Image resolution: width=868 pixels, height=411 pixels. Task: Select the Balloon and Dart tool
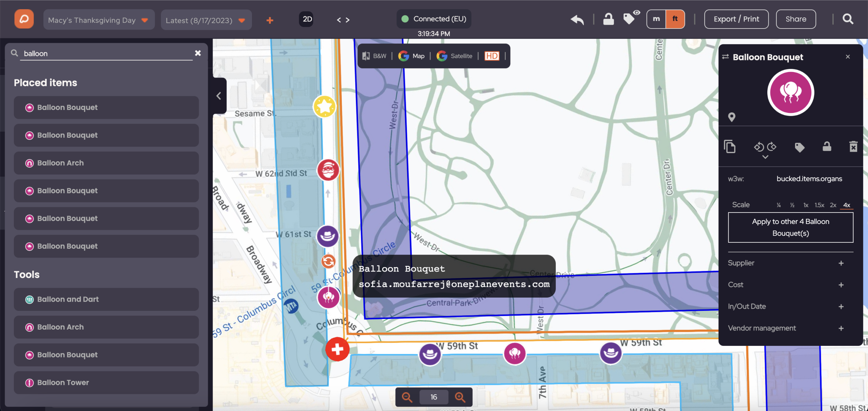pos(106,299)
